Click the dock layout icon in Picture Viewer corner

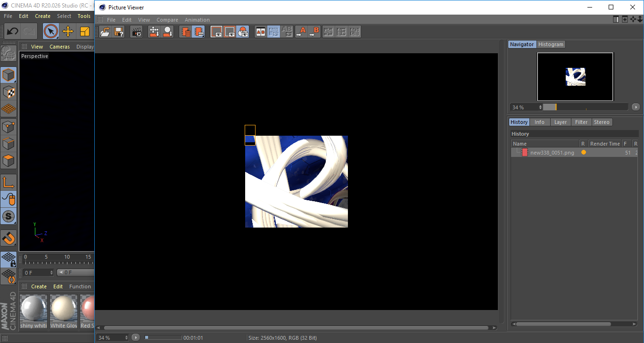click(616, 19)
